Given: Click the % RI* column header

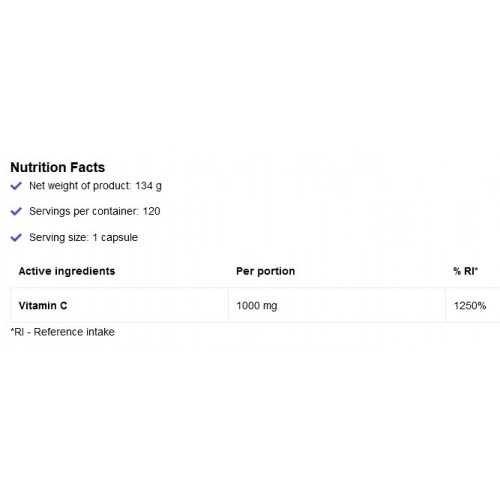Looking at the screenshot, I should point(465,271).
